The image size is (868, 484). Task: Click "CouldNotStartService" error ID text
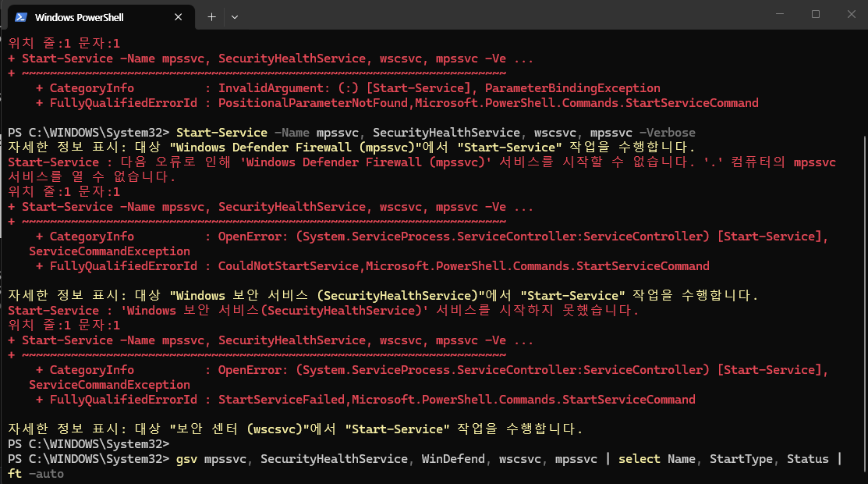click(289, 266)
